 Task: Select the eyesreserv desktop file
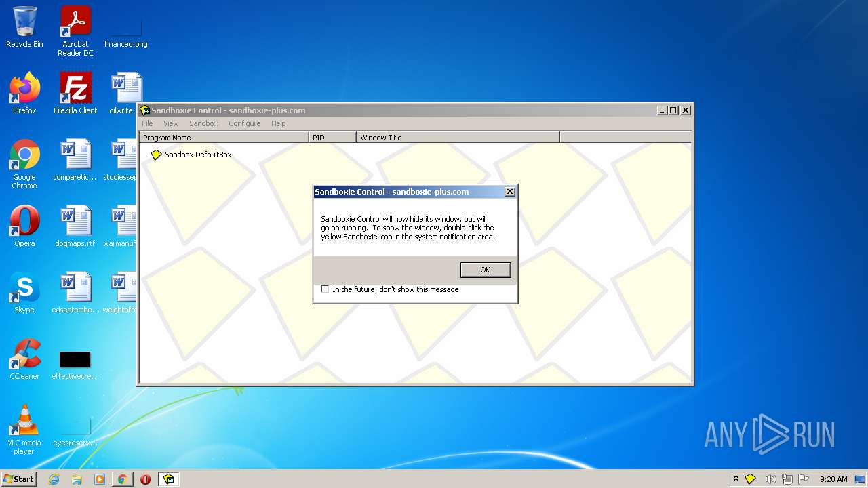click(75, 431)
